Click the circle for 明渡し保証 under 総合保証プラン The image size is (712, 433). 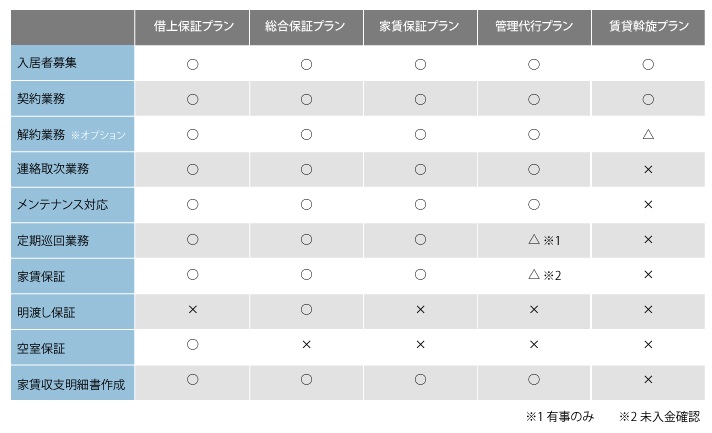coord(307,310)
